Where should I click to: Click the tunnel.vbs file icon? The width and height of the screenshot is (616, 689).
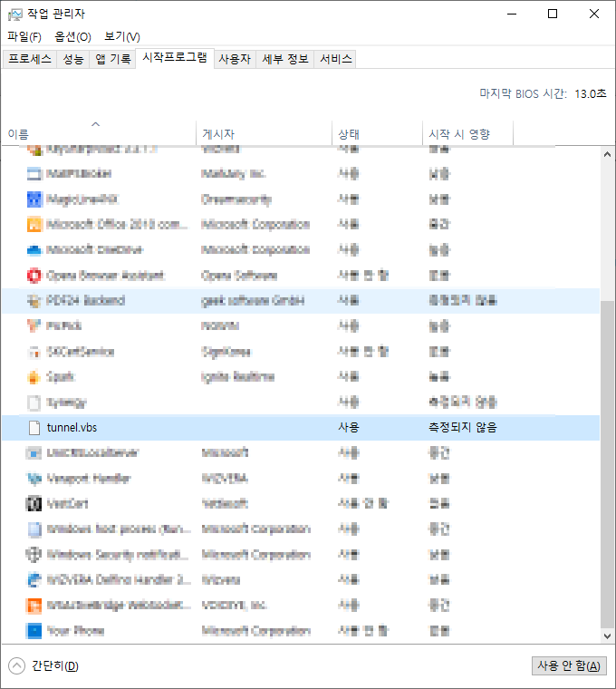34,428
